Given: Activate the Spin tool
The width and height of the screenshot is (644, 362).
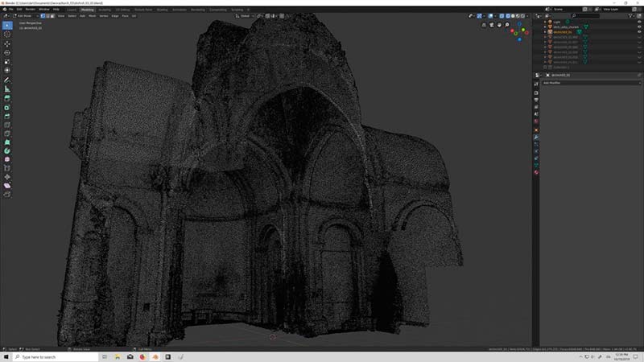Looking at the screenshot, I should 7,151.
